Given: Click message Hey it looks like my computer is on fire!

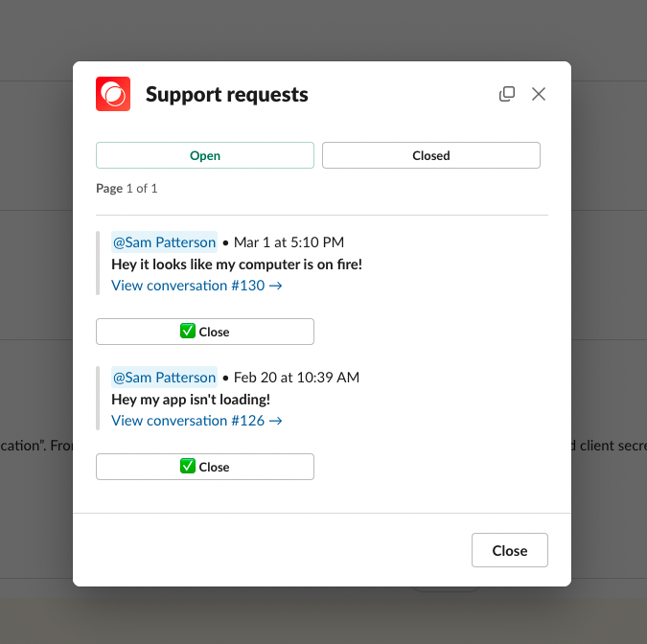Looking at the screenshot, I should (x=237, y=264).
